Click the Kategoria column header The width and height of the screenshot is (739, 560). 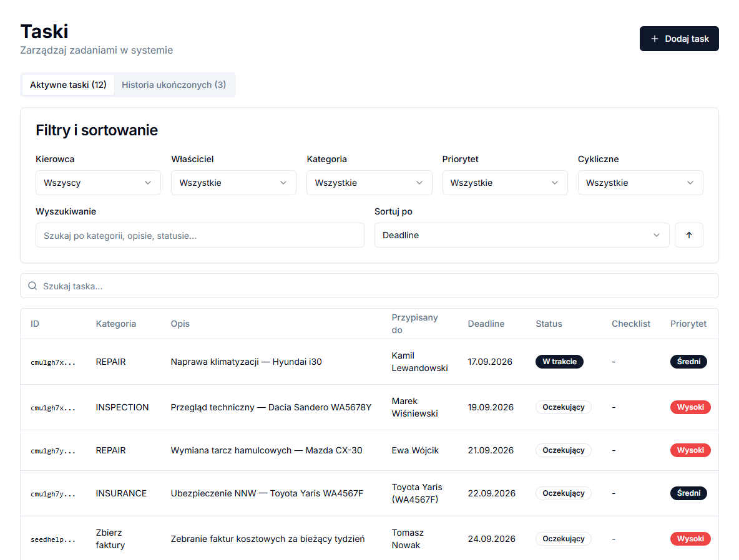pyautogui.click(x=116, y=324)
